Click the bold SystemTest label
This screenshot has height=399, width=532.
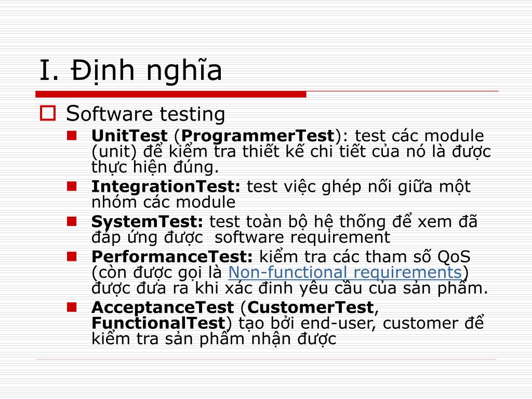coord(147,222)
